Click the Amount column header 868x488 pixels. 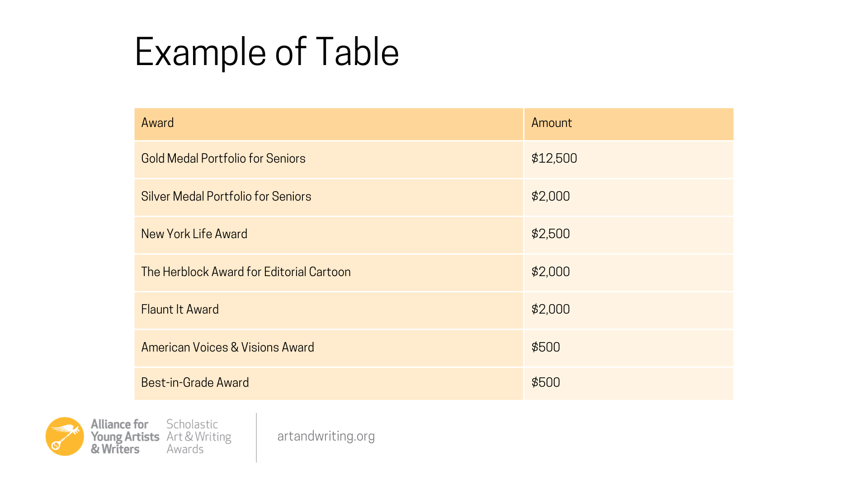(552, 123)
